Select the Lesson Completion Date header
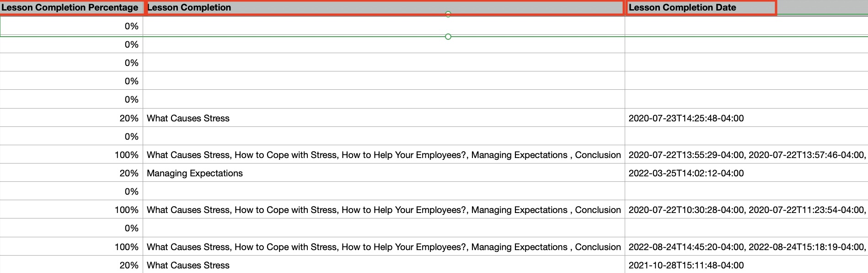 coord(701,7)
